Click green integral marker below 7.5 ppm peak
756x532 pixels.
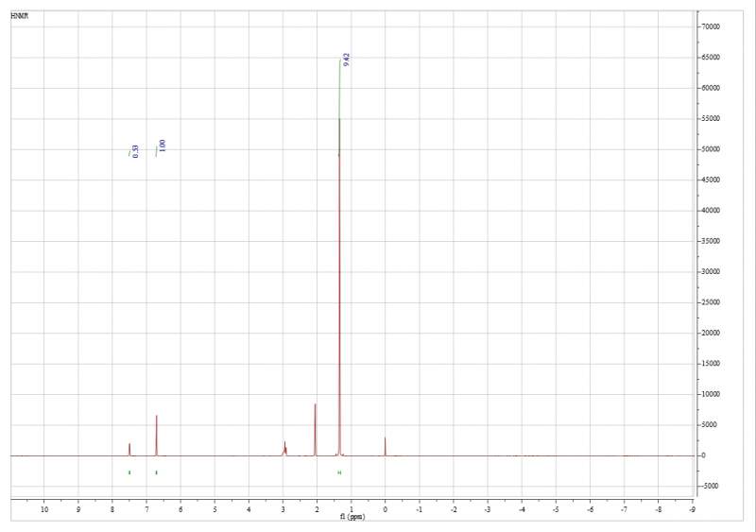click(x=129, y=472)
